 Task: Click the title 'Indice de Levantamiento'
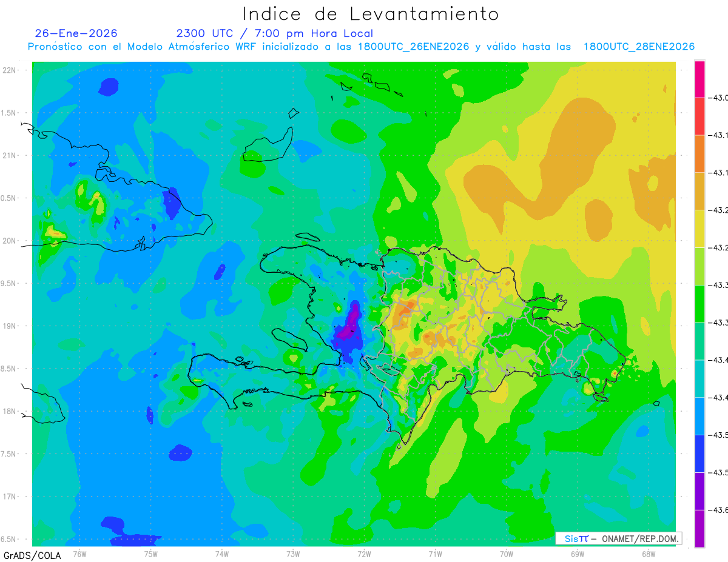point(371,13)
